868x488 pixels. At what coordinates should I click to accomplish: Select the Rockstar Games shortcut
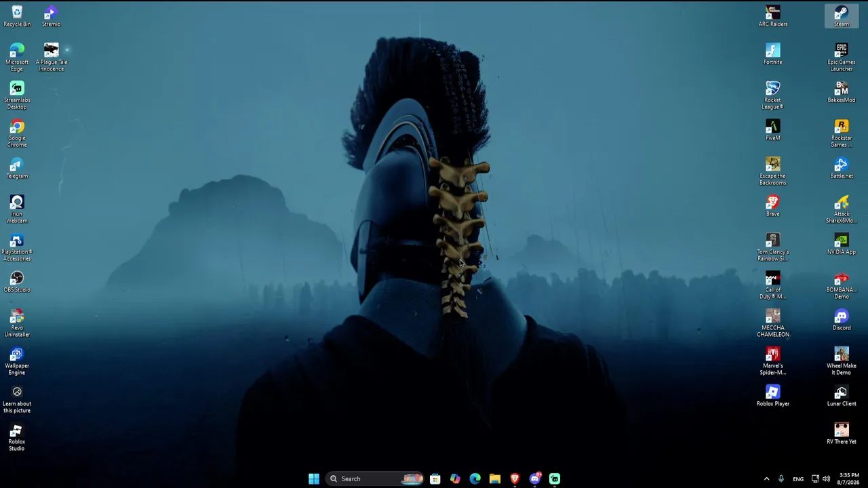tap(842, 134)
